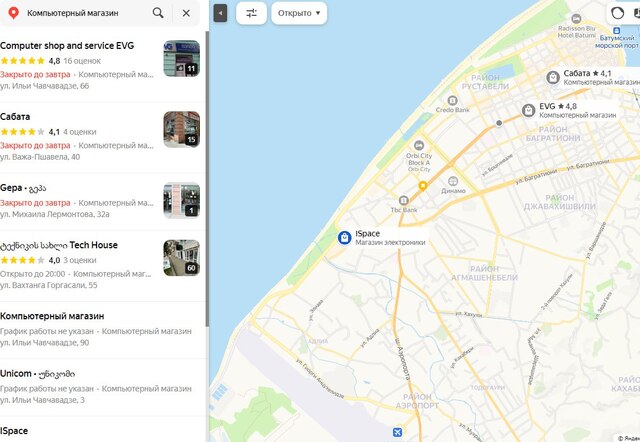Viewport: 640px width, 442px height.
Task: Click the results panel scrollbar
Action: point(207,178)
